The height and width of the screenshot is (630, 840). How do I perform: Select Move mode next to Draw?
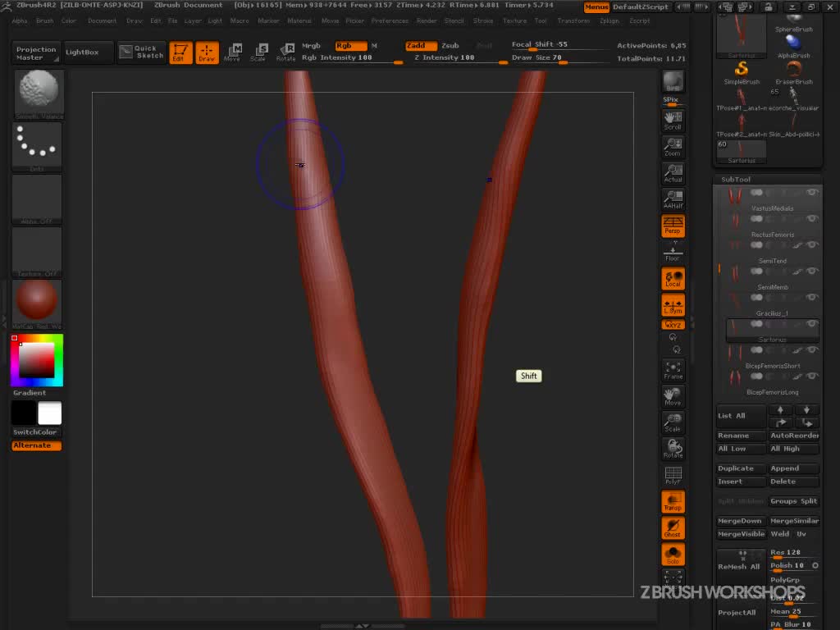pos(233,52)
